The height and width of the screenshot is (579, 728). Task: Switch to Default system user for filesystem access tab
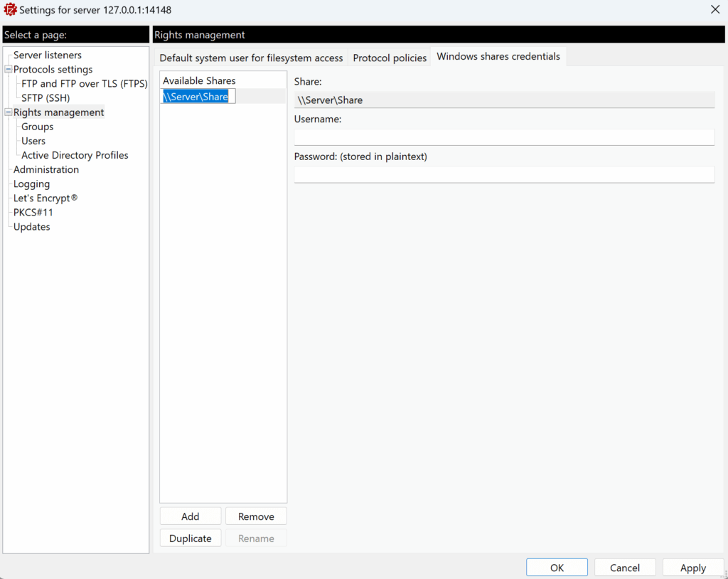pos(251,58)
